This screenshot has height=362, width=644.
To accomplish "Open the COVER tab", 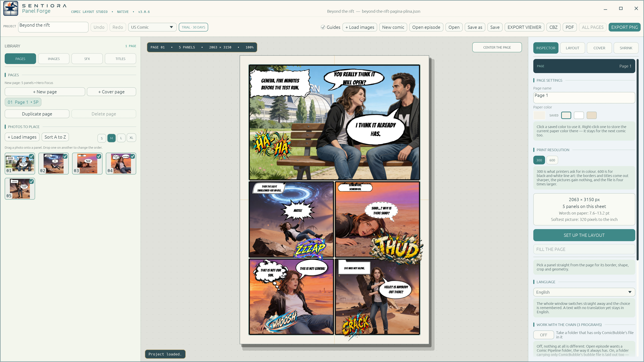I will click(x=599, y=48).
